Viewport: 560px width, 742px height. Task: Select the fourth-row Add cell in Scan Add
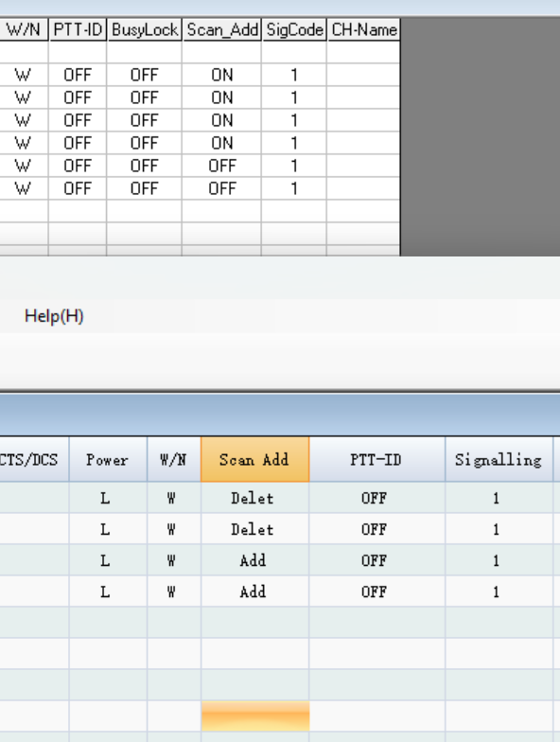tap(255, 592)
